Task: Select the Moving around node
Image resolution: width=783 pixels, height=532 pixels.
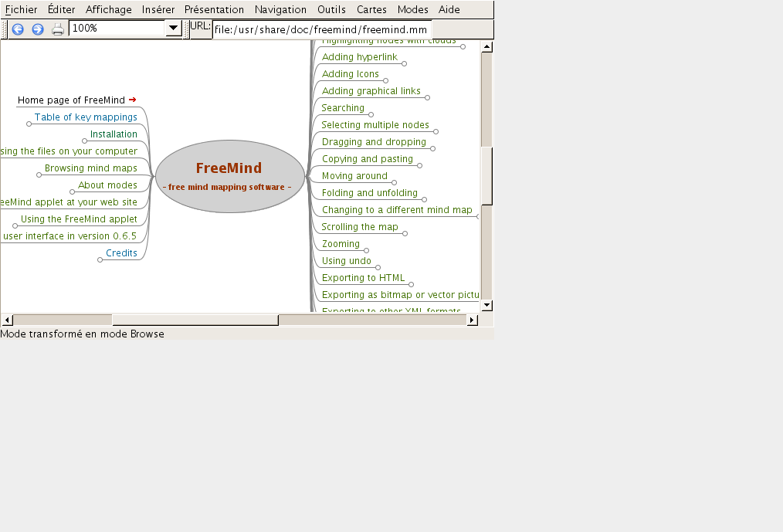Action: pyautogui.click(x=354, y=176)
